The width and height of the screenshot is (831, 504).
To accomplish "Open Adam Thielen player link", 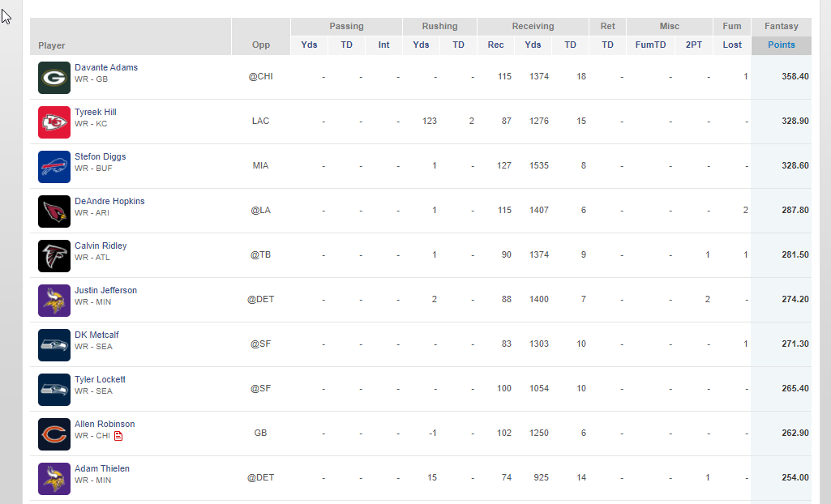I will tap(102, 468).
